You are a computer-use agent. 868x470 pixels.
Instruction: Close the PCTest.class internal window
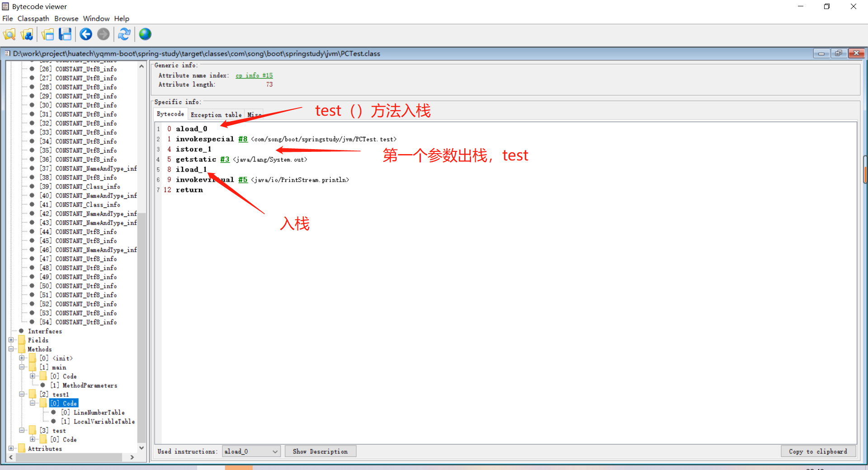(856, 53)
